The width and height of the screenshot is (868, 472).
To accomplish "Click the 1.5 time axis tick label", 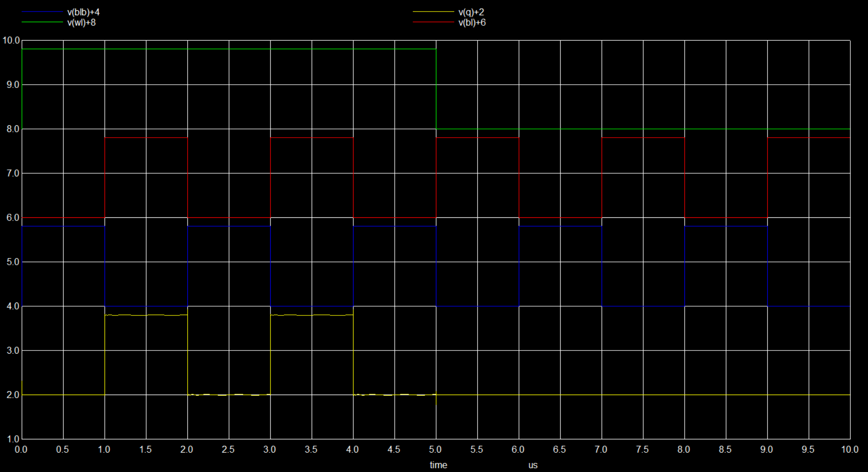I will pos(145,449).
